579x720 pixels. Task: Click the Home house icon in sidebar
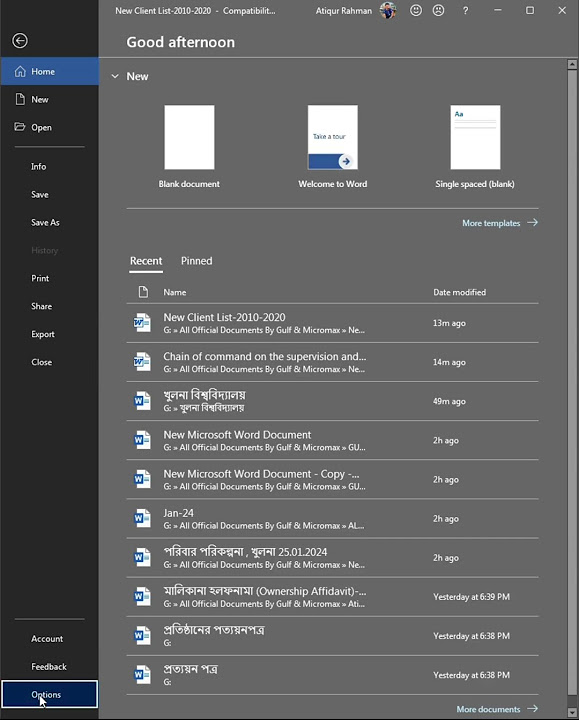[20, 71]
